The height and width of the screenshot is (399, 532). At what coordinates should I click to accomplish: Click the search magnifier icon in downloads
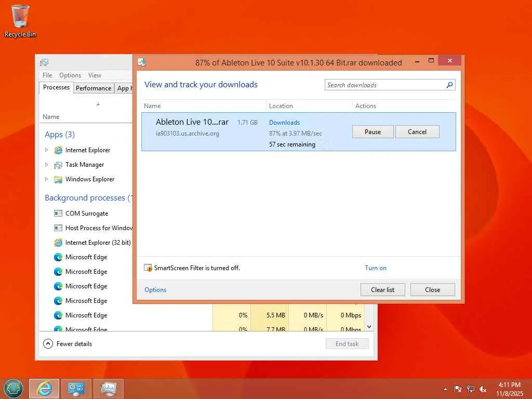coord(449,85)
